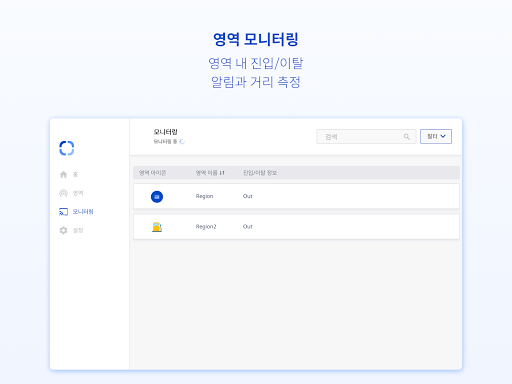Image resolution: width=512 pixels, height=384 pixels.
Task: Click the 영역 아이콘 column header
Action: (x=152, y=173)
